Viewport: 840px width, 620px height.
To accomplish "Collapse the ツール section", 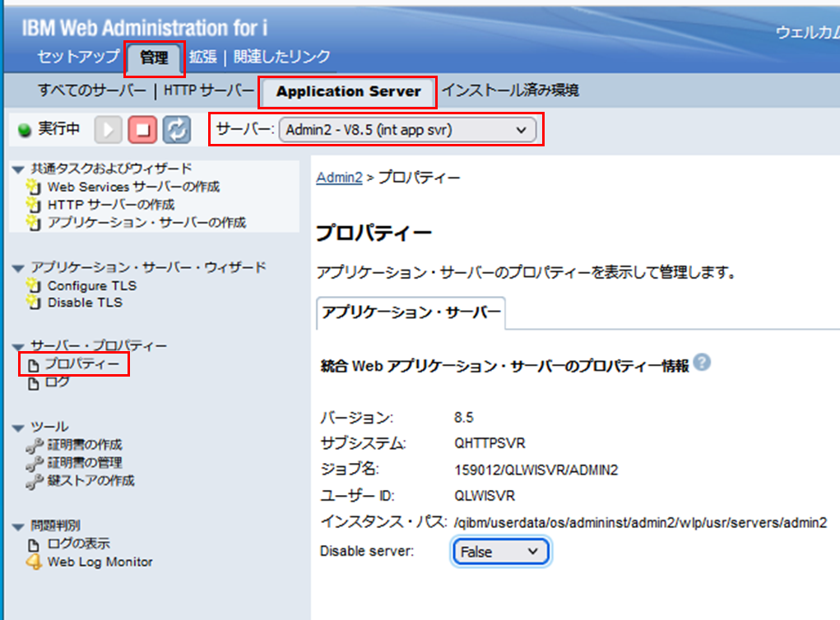I will coord(18,428).
